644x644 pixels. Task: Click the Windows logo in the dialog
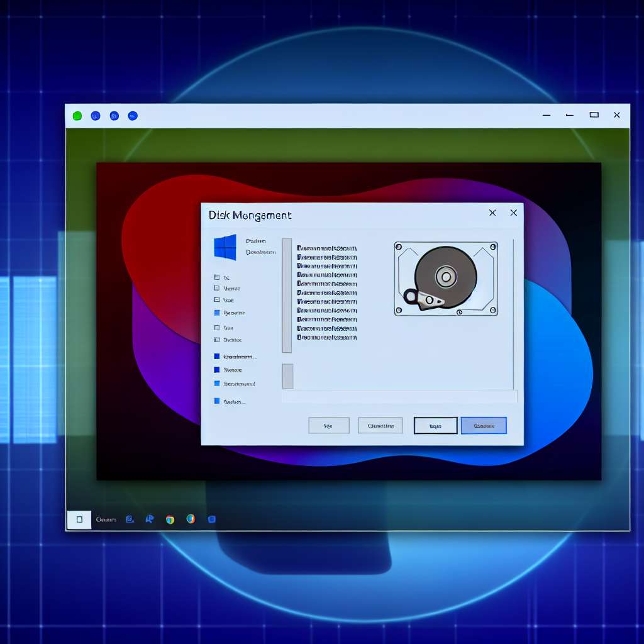pos(225,247)
